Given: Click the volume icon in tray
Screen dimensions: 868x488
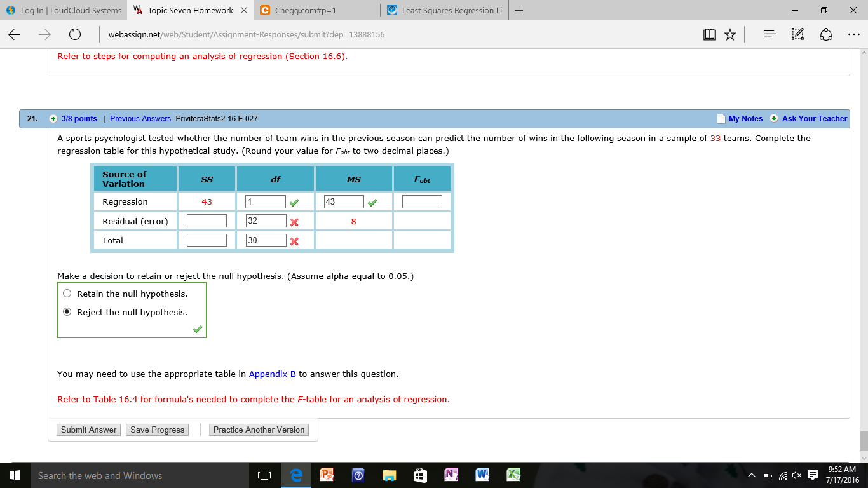Looking at the screenshot, I should 796,475.
